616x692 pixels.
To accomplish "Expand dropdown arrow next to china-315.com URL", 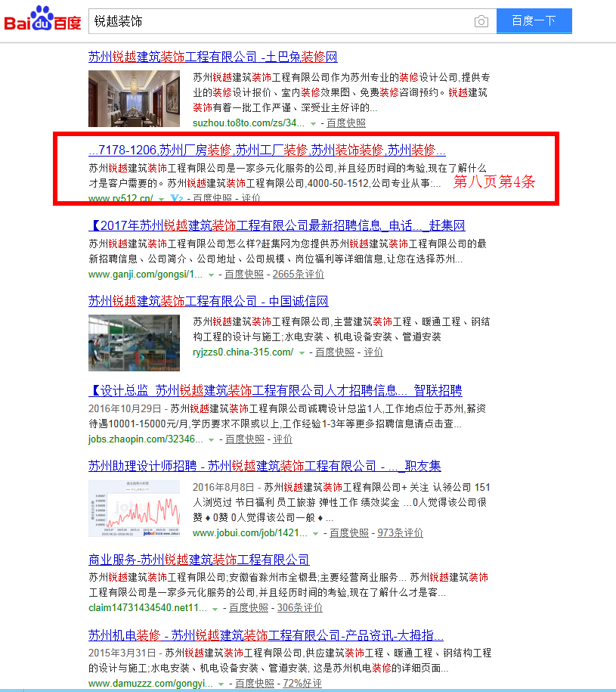I will pyautogui.click(x=302, y=352).
